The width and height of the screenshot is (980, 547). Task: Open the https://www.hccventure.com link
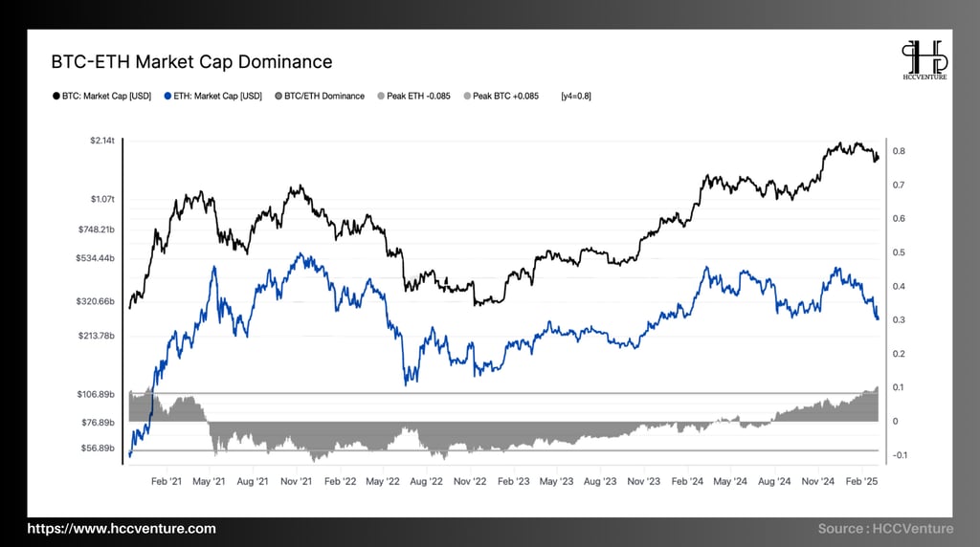122,528
